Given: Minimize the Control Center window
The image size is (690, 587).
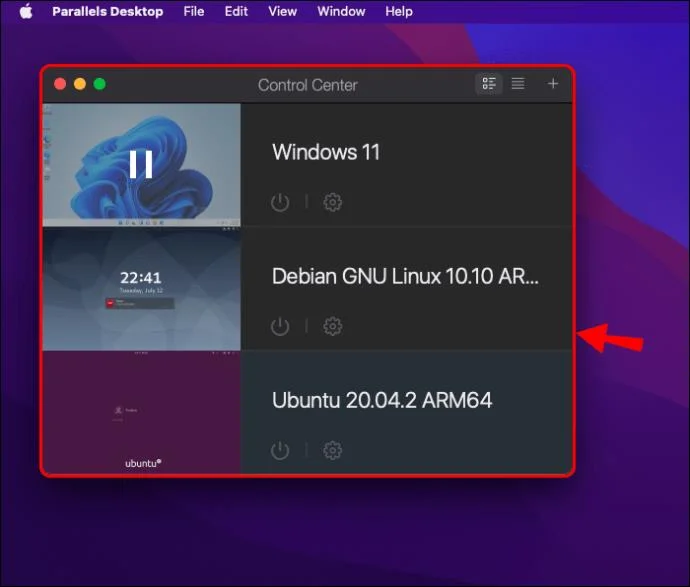Looking at the screenshot, I should 80,84.
